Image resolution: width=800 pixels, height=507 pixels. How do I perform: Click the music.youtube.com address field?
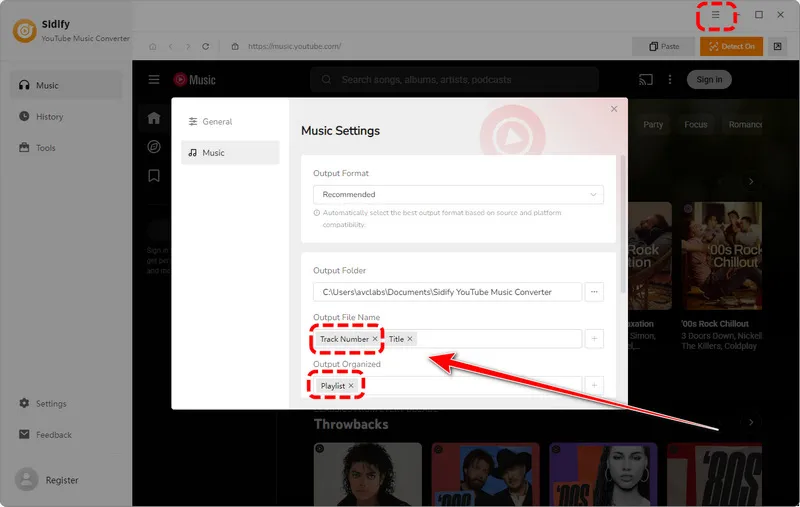[294, 46]
